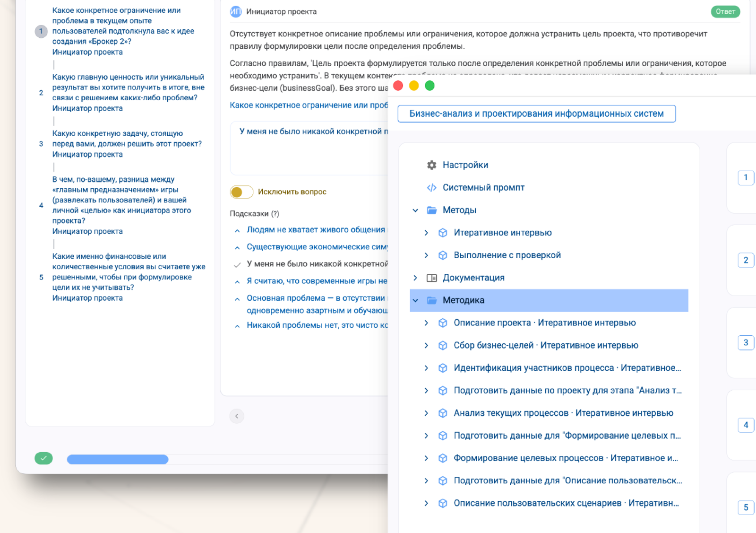The width and height of the screenshot is (756, 533).
Task: Click the yellow window minimize button
Action: (x=414, y=86)
